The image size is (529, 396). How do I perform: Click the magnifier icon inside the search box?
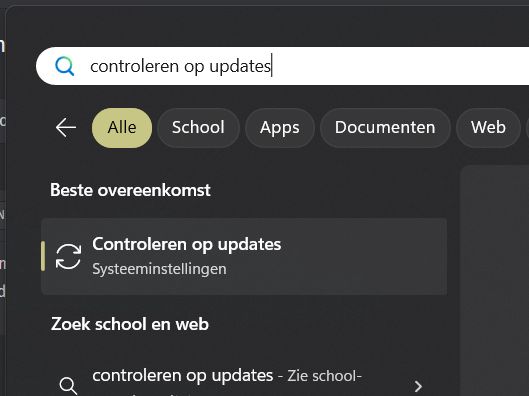click(x=64, y=66)
